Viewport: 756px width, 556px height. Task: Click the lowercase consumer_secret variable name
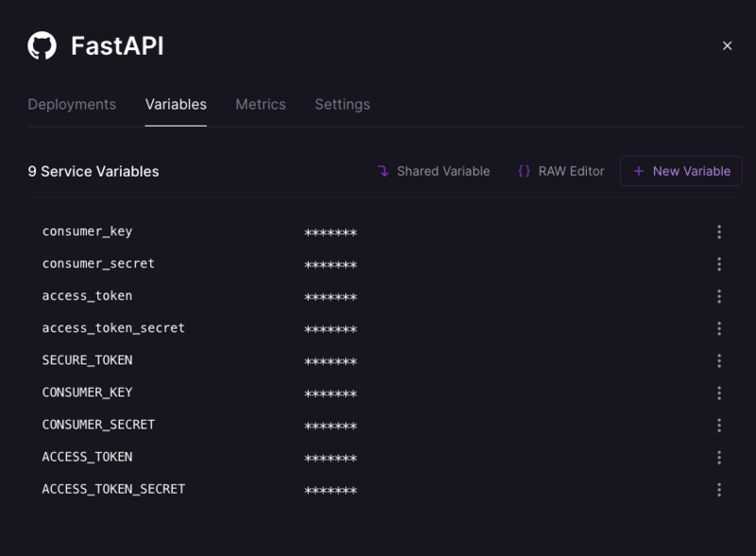pos(98,264)
